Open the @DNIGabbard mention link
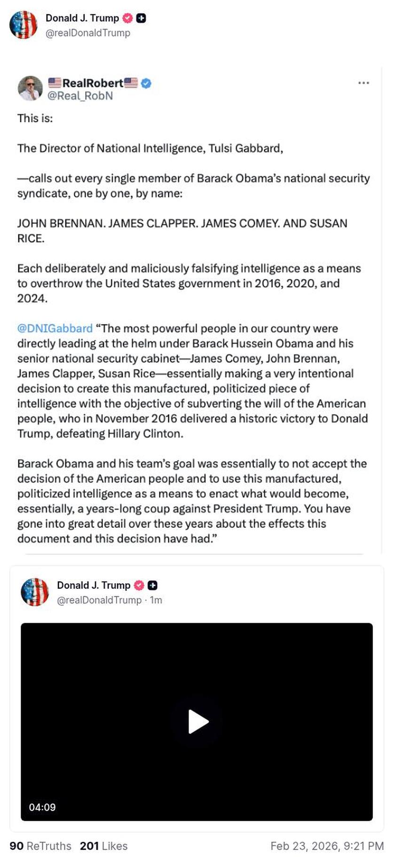Screen dimensions: 395x868 [x=54, y=328]
